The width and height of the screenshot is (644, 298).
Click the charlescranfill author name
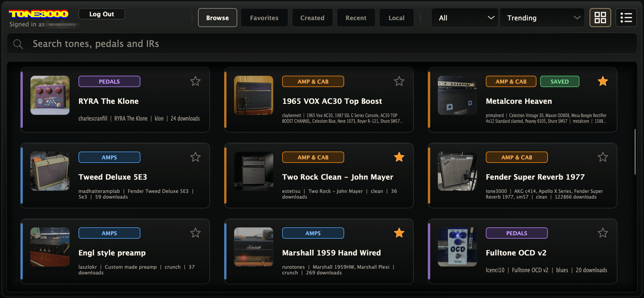pos(94,119)
